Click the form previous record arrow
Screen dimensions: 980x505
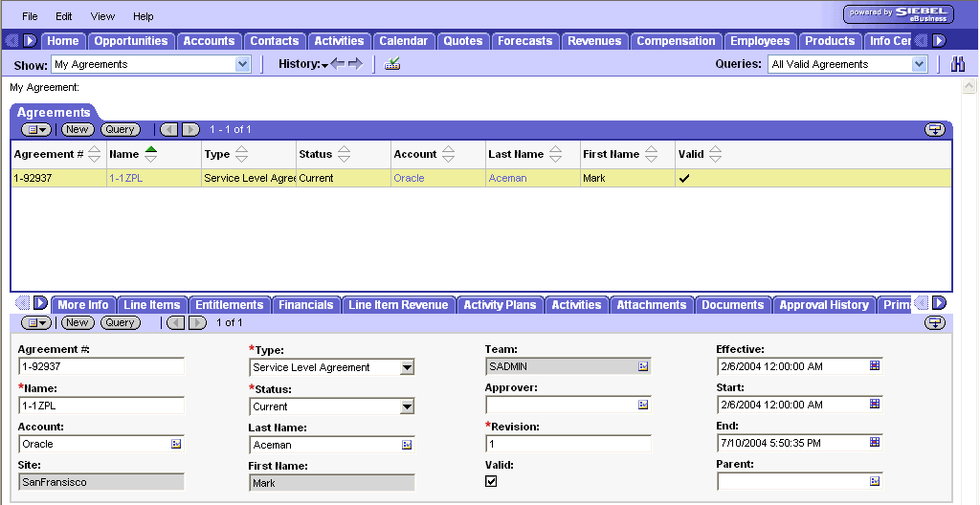[176, 322]
